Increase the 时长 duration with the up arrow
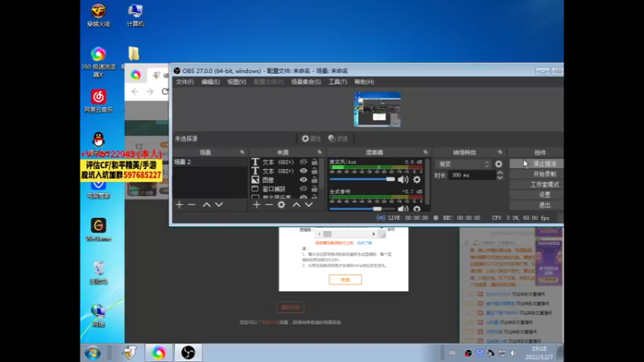This screenshot has width=644, height=362. coord(500,173)
